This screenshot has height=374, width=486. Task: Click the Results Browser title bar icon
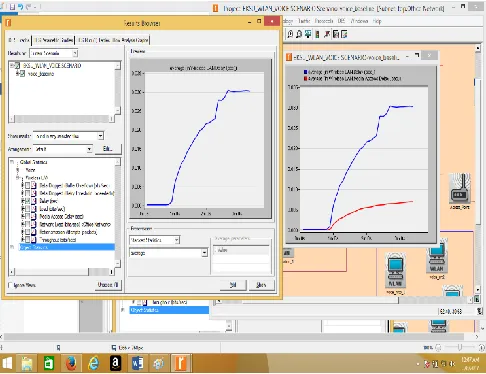coord(9,23)
